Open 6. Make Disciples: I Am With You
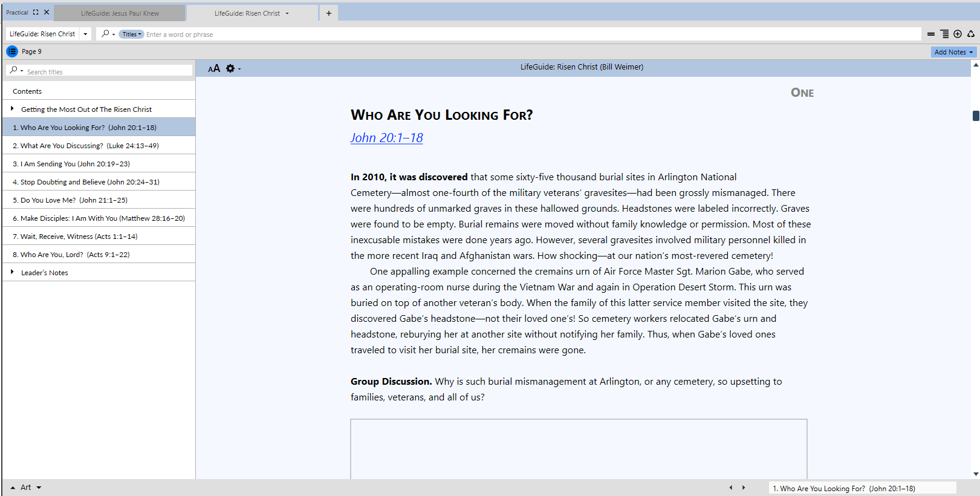Image resolution: width=980 pixels, height=496 pixels. (99, 218)
